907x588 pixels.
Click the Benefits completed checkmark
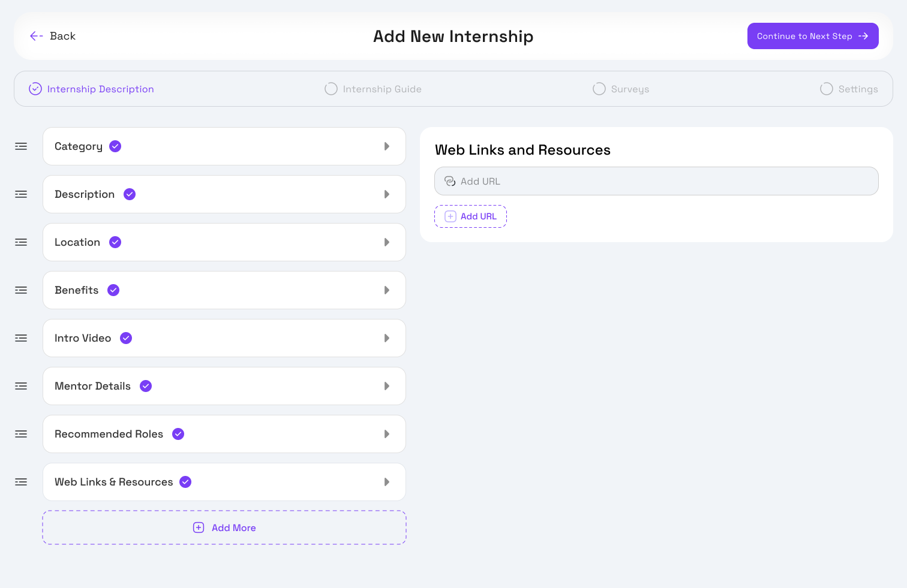tap(113, 290)
